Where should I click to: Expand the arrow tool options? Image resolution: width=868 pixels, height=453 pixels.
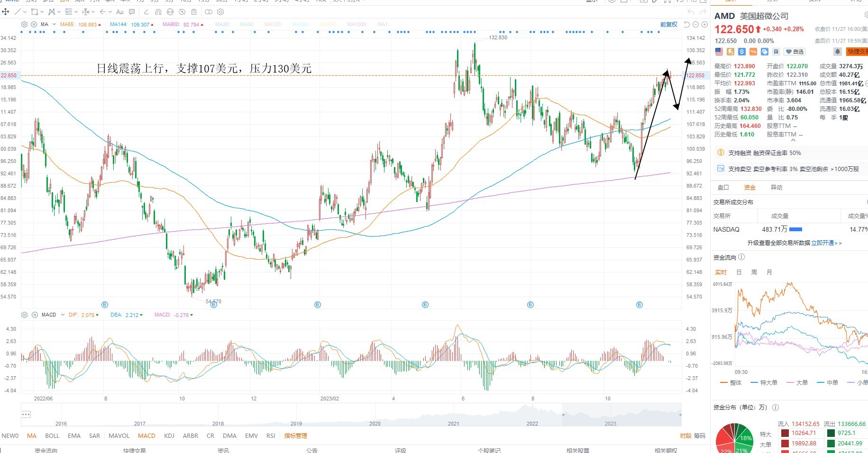coord(110,12)
